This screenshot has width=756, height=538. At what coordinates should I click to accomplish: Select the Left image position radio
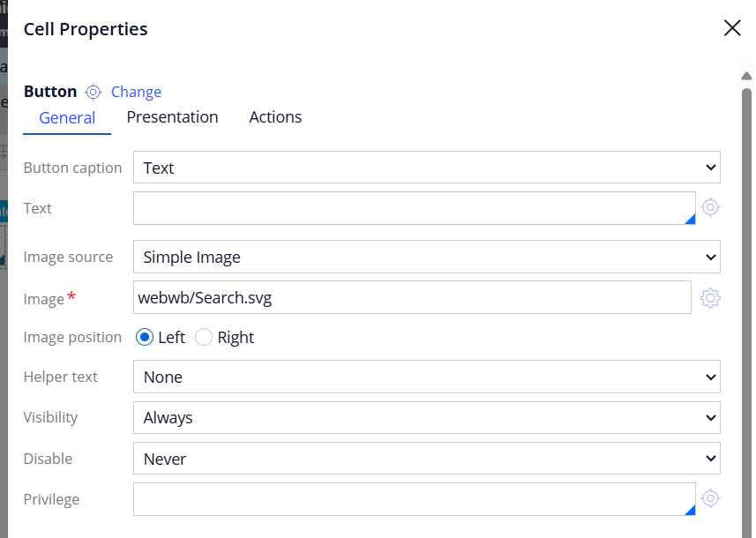coord(145,337)
